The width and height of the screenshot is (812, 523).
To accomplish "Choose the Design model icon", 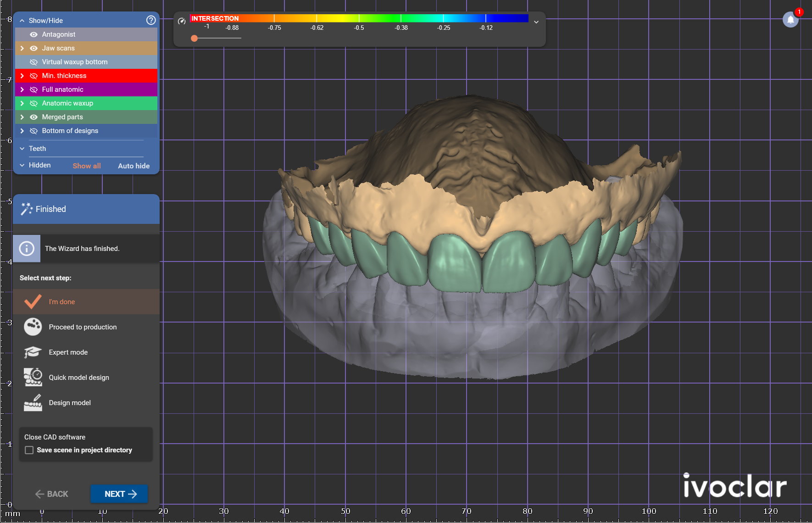I will (33, 402).
